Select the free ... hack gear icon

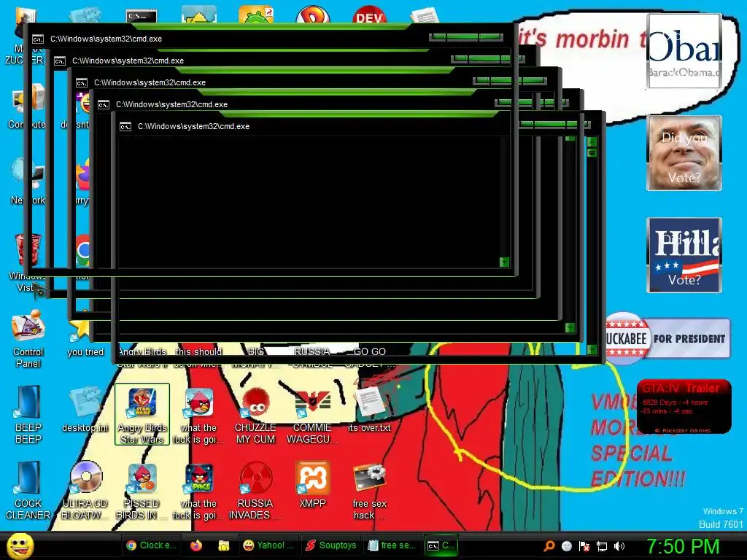coord(369,478)
